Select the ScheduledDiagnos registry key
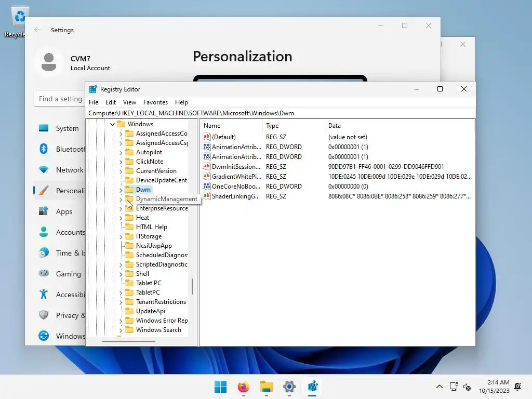This screenshot has height=399, width=532. pos(162,255)
